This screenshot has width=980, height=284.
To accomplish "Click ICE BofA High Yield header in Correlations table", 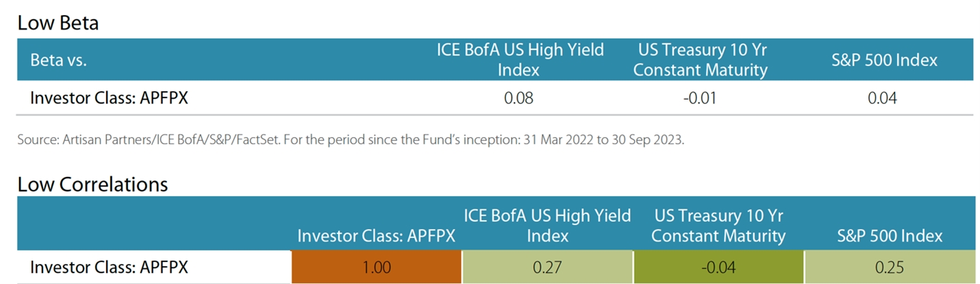I will tap(547, 226).
